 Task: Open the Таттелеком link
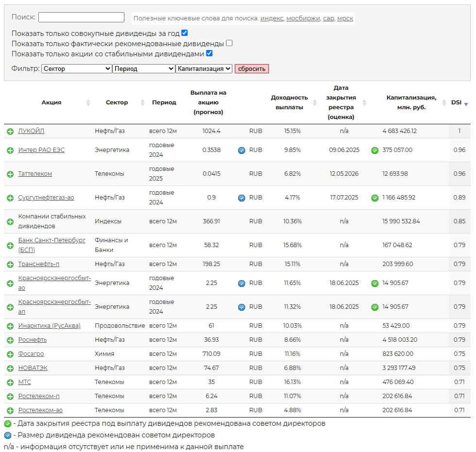35,174
